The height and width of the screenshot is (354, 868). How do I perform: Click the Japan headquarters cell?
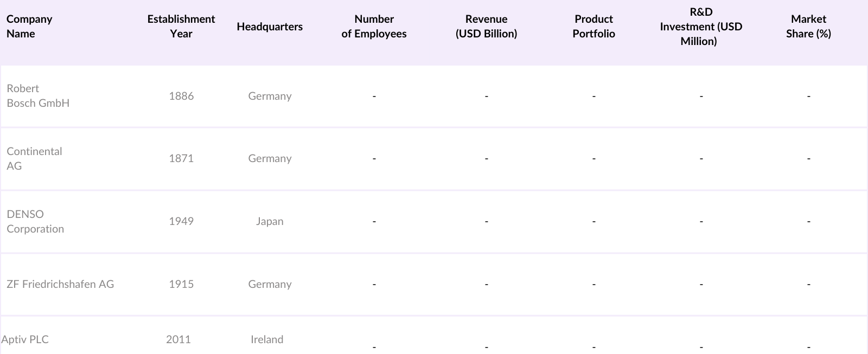click(x=270, y=221)
